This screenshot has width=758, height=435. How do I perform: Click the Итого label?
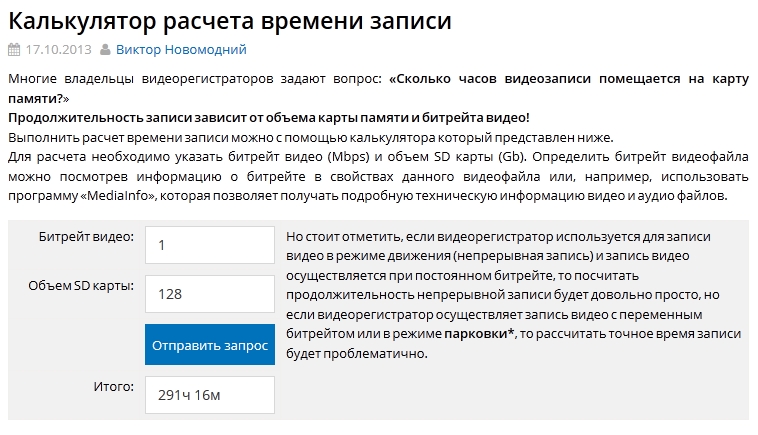[114, 384]
